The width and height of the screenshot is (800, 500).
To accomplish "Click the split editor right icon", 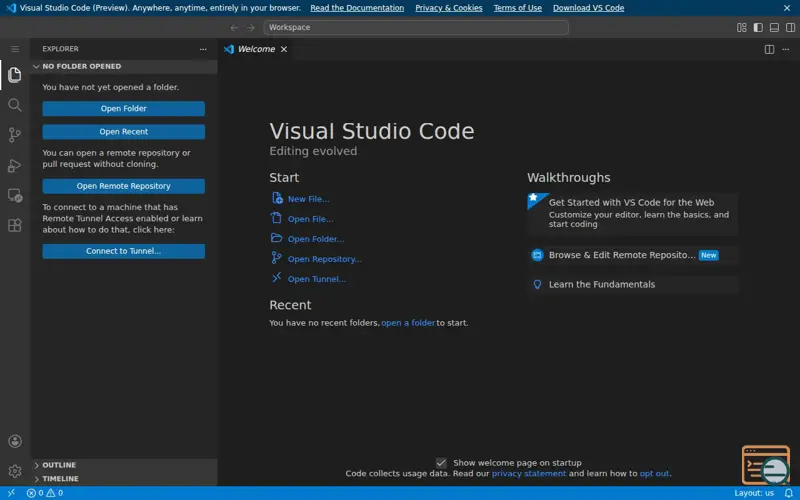I will coord(769,49).
